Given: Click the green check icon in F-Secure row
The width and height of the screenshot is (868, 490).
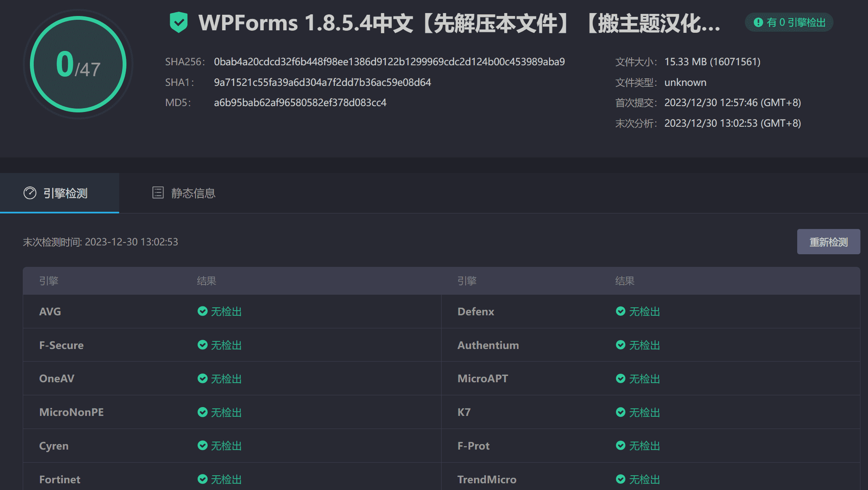Looking at the screenshot, I should pyautogui.click(x=203, y=345).
